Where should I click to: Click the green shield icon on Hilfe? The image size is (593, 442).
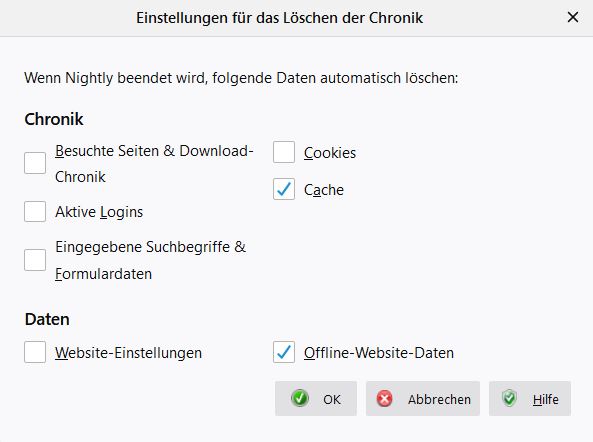tap(509, 398)
